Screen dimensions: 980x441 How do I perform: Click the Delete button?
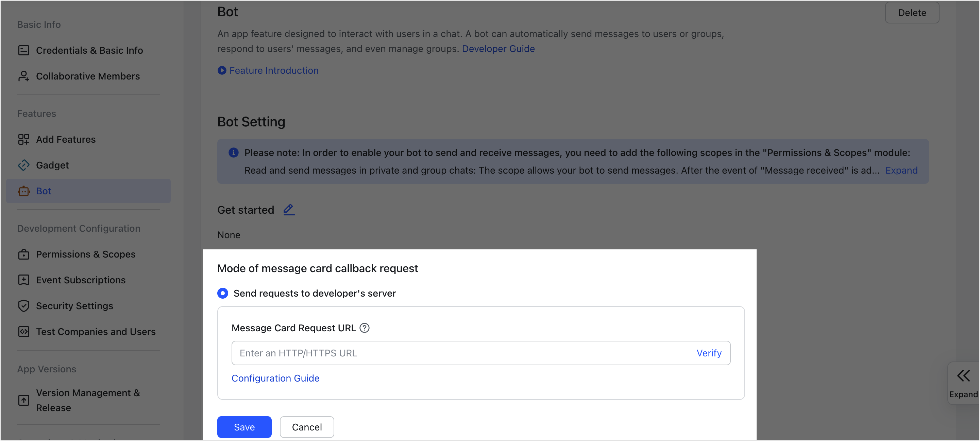[x=912, y=13]
